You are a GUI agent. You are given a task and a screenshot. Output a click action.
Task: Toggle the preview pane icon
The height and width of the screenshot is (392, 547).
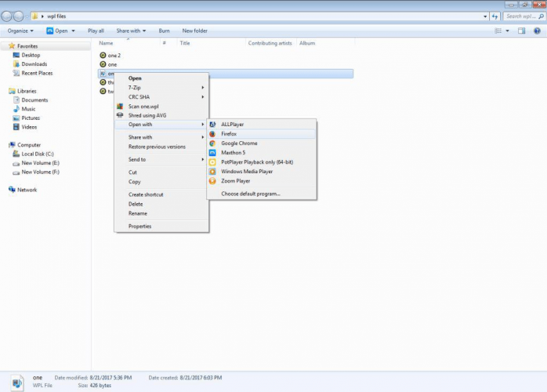point(522,31)
